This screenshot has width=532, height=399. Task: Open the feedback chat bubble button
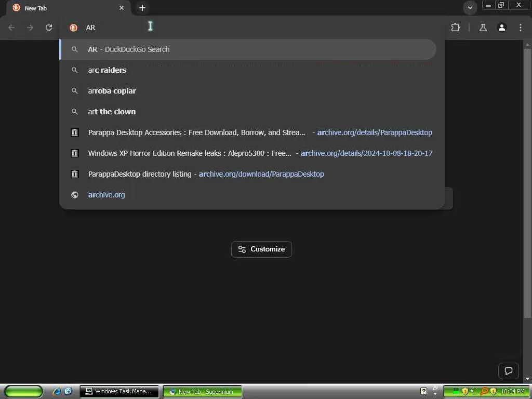(508, 371)
